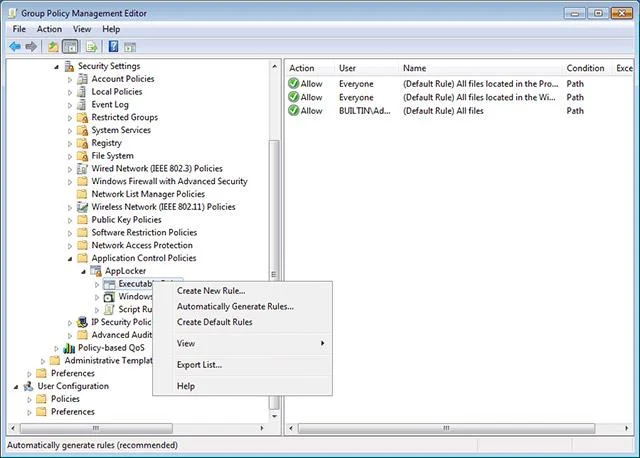Sort by the Condition column header

[x=585, y=68]
